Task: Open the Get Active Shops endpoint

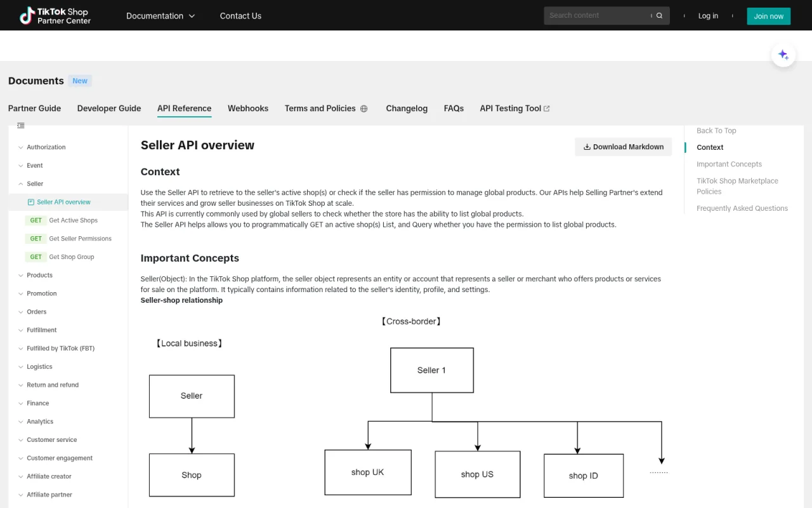Action: point(74,220)
